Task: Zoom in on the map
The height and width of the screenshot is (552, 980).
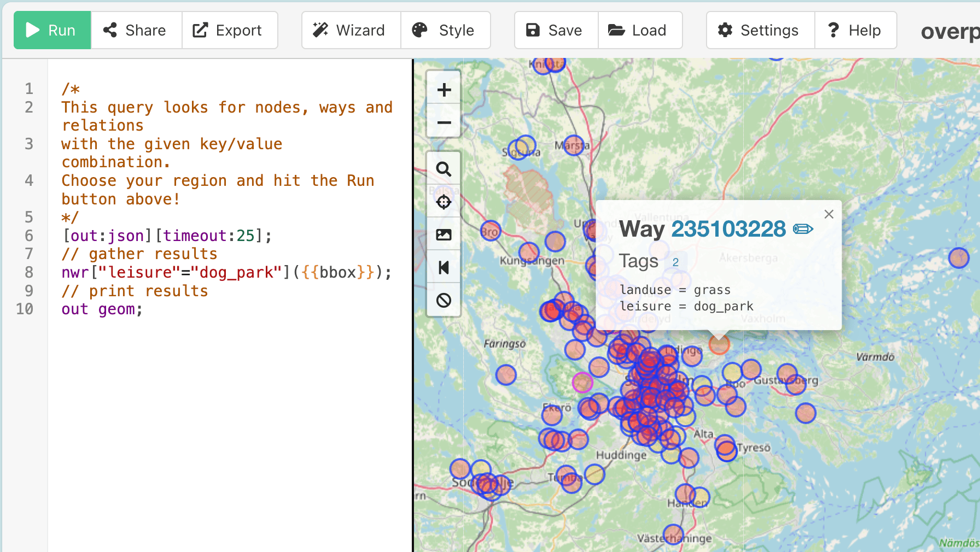Action: coord(444,90)
